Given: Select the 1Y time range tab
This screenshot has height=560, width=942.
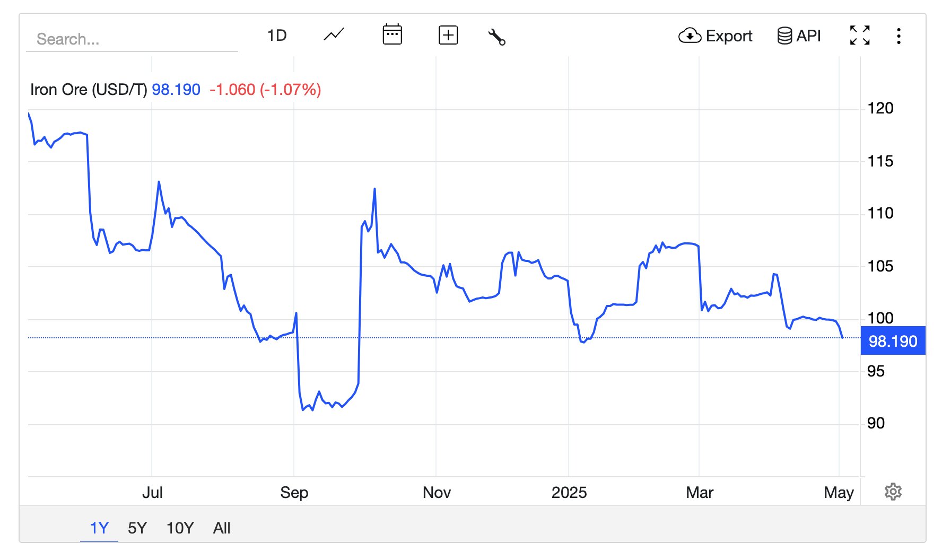Looking at the screenshot, I should [99, 528].
